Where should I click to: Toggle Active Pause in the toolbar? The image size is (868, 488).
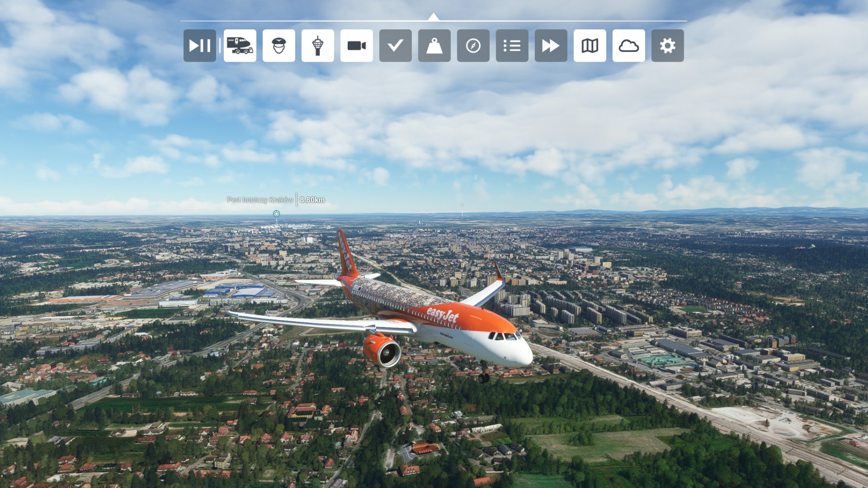click(200, 46)
